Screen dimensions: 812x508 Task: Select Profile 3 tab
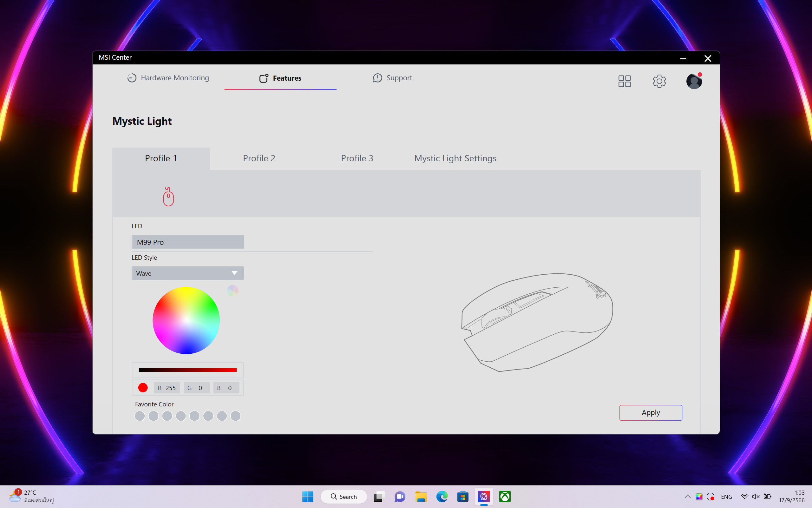point(357,158)
